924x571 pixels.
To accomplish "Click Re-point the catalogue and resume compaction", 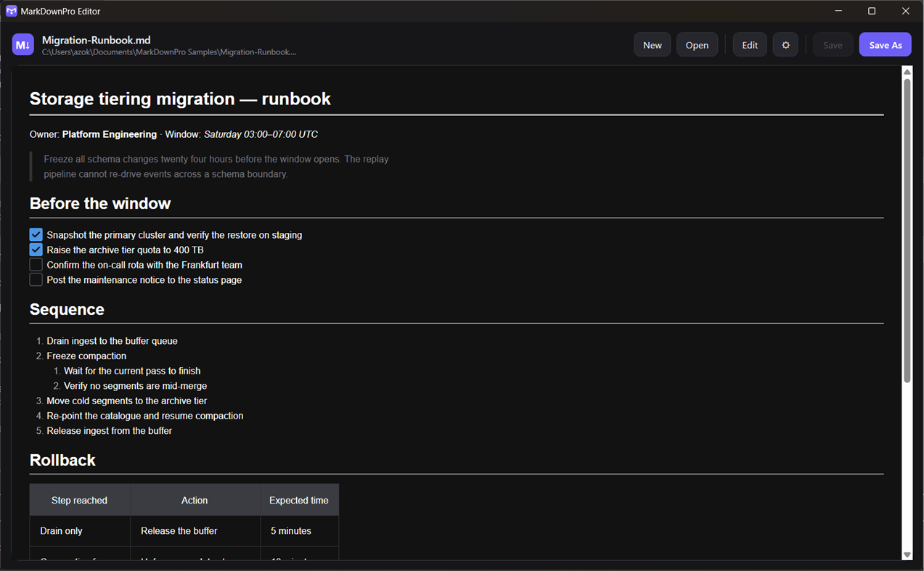I will tap(145, 416).
